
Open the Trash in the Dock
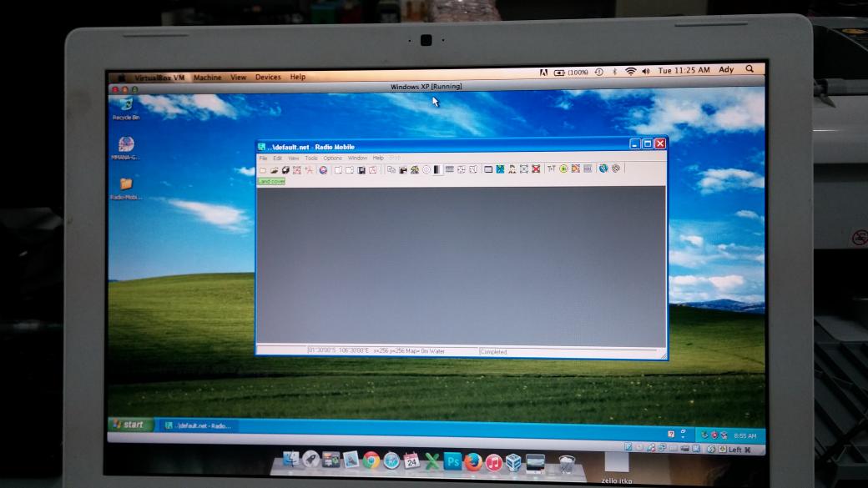[567, 464]
